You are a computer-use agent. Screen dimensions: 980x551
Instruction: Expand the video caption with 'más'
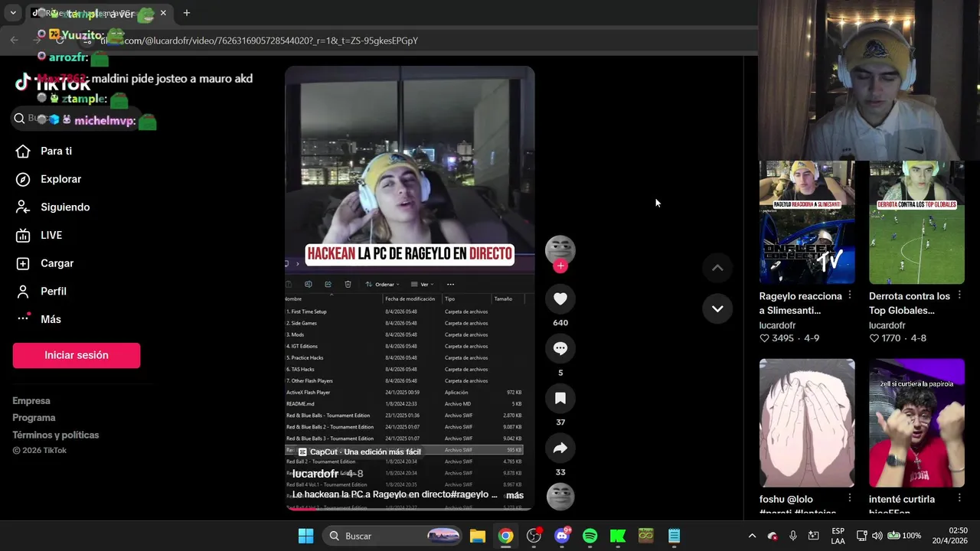pos(514,495)
